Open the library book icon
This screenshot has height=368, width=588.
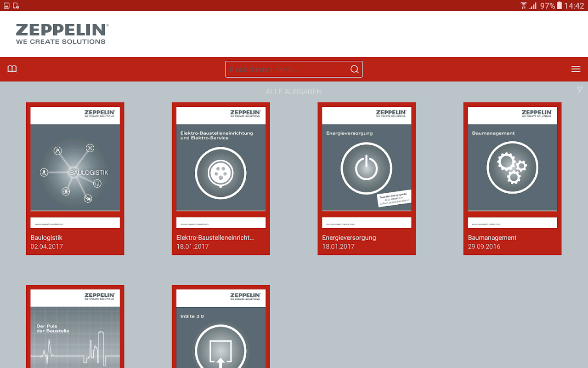coord(12,69)
